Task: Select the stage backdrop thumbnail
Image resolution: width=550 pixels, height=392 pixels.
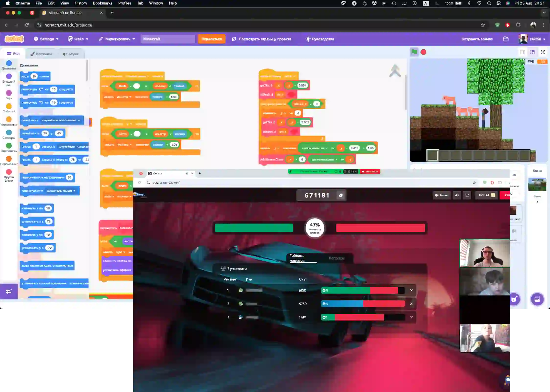Action: [x=537, y=185]
